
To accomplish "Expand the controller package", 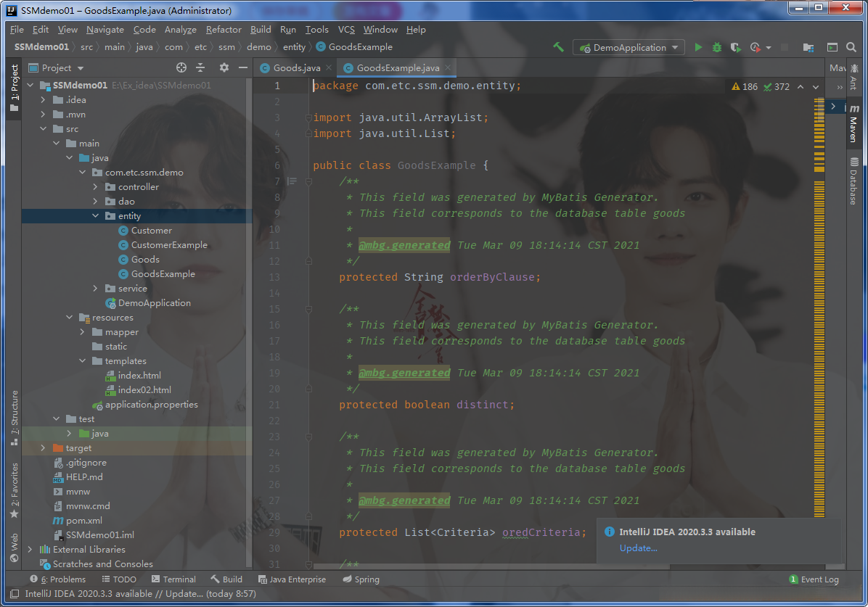I will click(x=96, y=187).
